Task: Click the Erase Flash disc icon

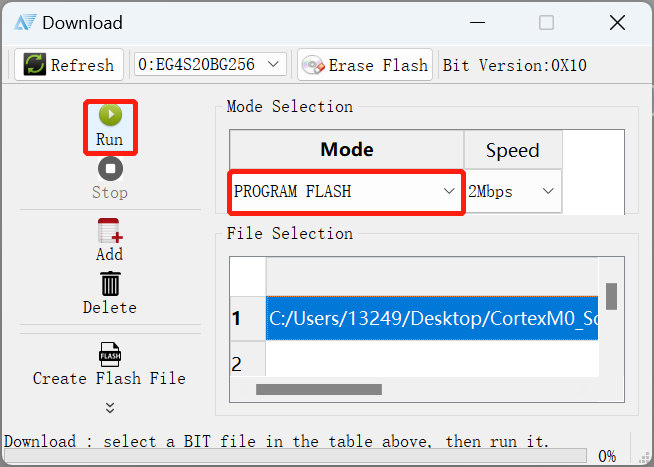Action: tap(313, 65)
